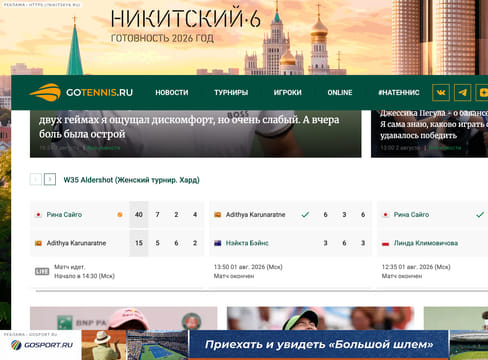Click 'Матч окончен' under the 13:50 match
This screenshot has height=360, width=488.
pyautogui.click(x=234, y=276)
